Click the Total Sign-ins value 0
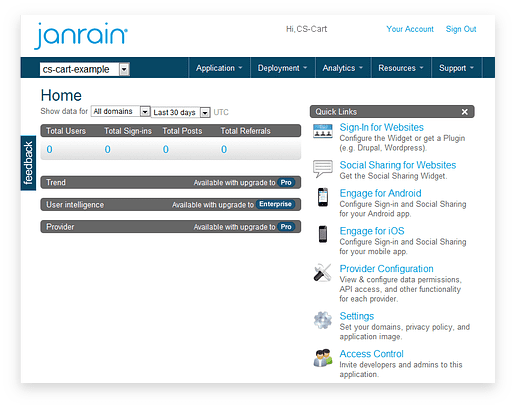515x408 pixels. (107, 149)
